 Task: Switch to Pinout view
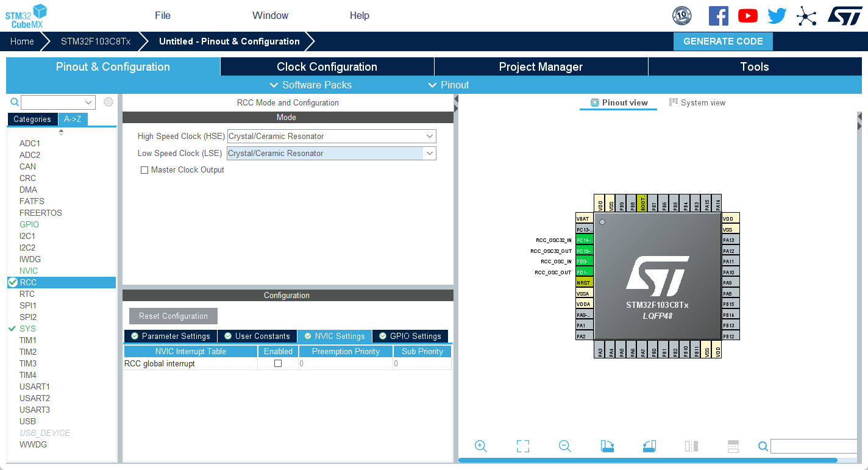(x=619, y=102)
